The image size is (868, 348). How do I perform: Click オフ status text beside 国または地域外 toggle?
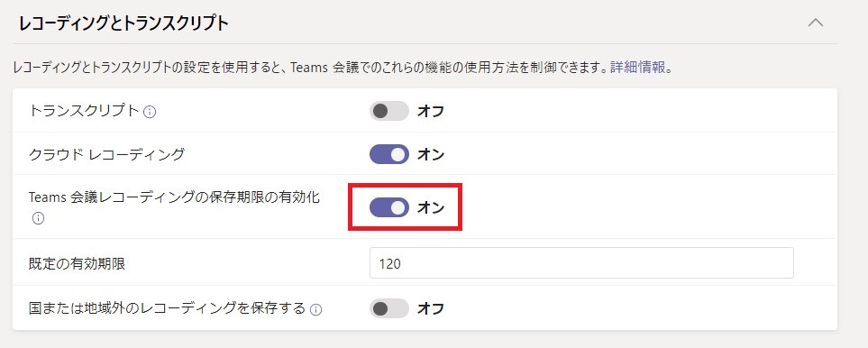pos(431,308)
